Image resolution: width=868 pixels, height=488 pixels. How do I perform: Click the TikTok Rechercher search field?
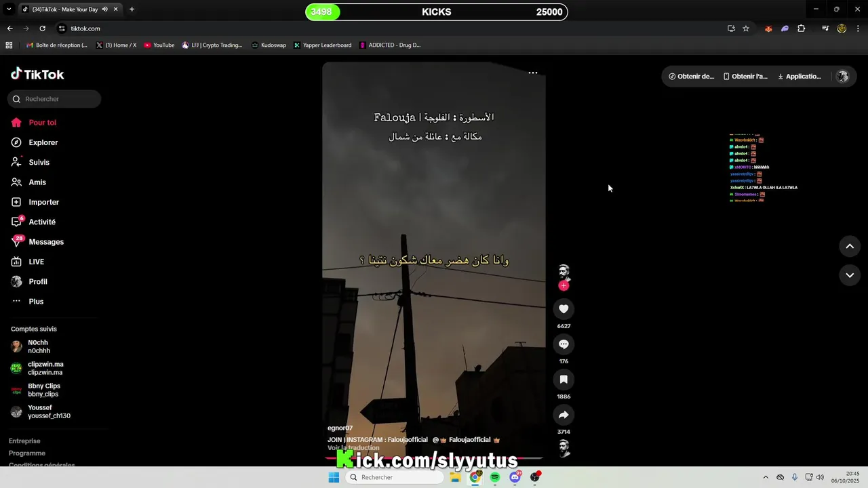(54, 99)
